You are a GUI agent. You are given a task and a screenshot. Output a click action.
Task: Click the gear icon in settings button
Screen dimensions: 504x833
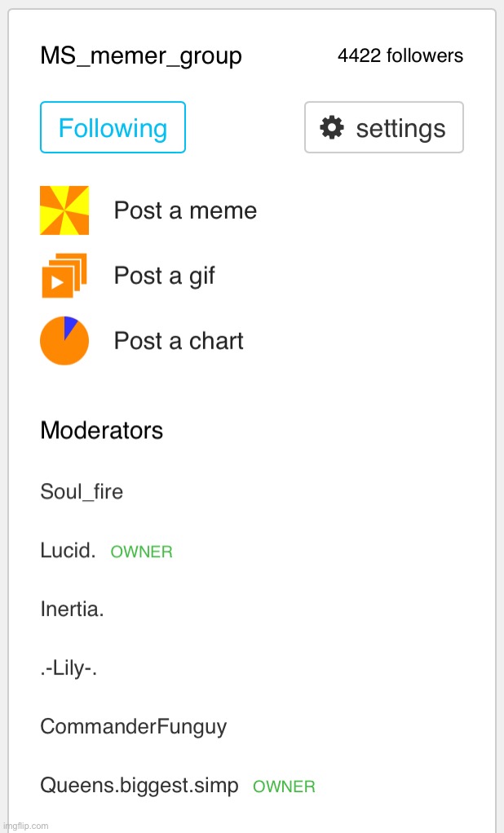tap(332, 127)
